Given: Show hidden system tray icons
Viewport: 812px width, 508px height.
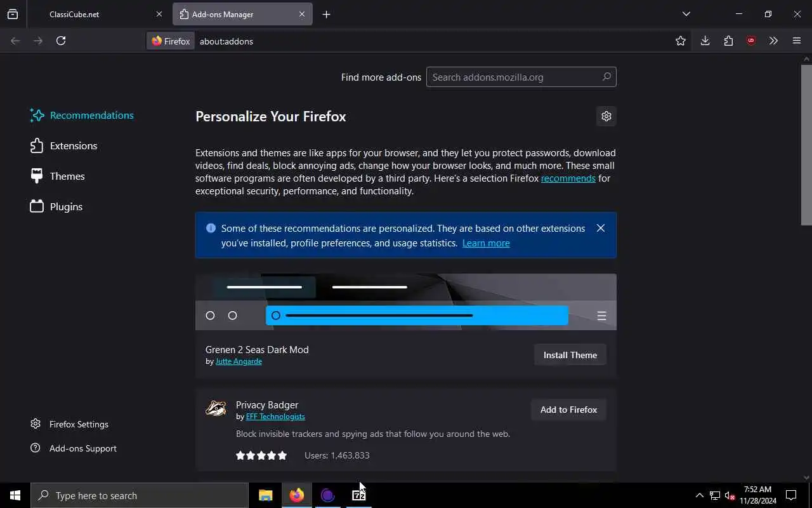Looking at the screenshot, I should 699,495.
